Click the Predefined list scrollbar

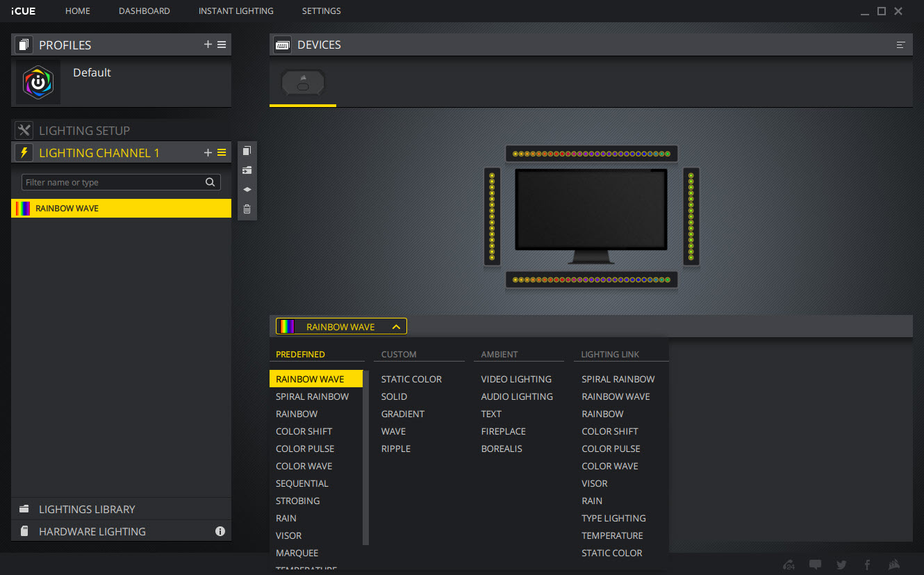point(365,457)
